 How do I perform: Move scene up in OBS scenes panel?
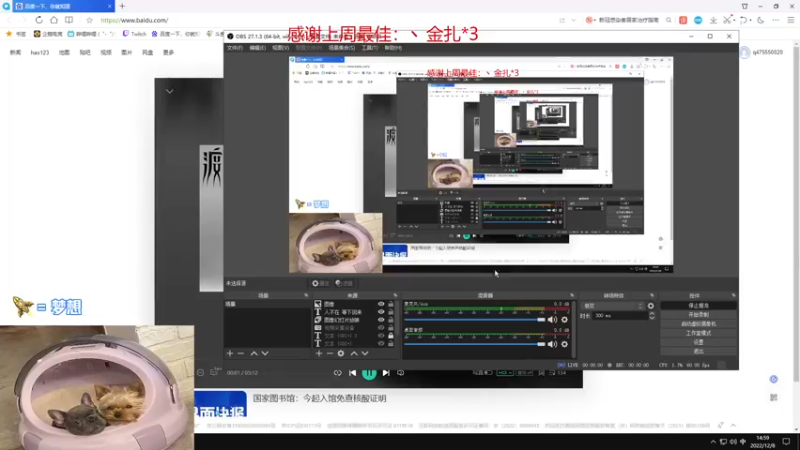click(254, 353)
